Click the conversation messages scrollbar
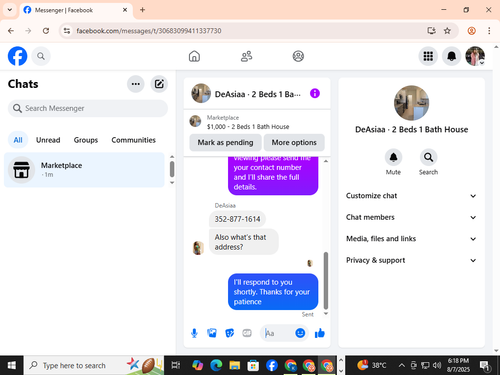This screenshot has height=375, width=500. point(326,280)
